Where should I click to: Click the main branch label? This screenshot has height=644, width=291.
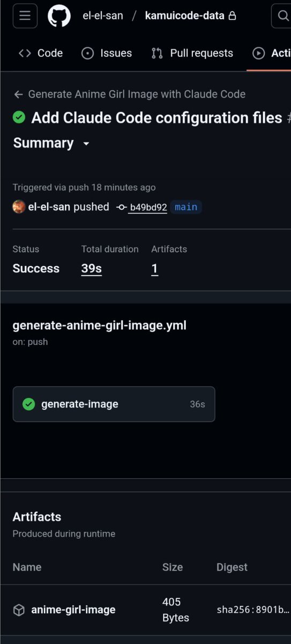tap(186, 207)
